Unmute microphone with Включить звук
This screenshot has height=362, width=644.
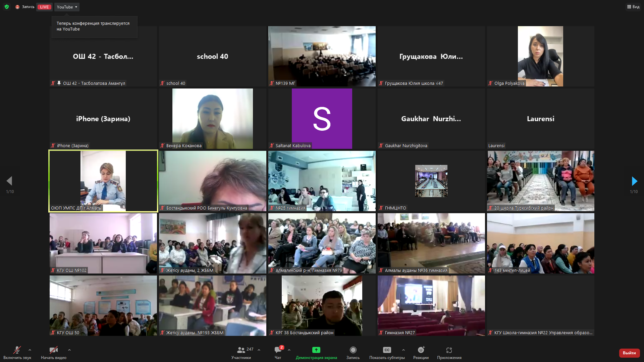click(x=17, y=350)
